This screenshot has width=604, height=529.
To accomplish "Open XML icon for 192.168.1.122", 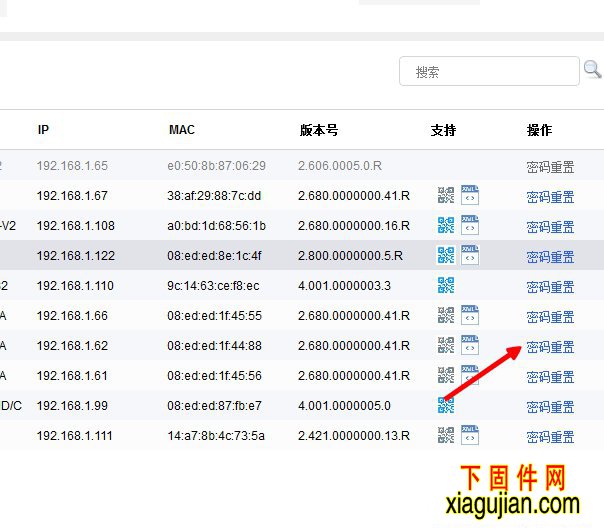I will point(470,255).
